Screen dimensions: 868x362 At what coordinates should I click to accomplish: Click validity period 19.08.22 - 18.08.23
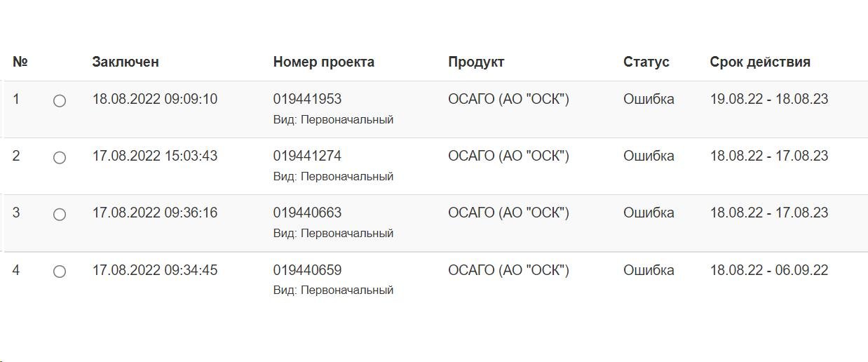pos(768,99)
